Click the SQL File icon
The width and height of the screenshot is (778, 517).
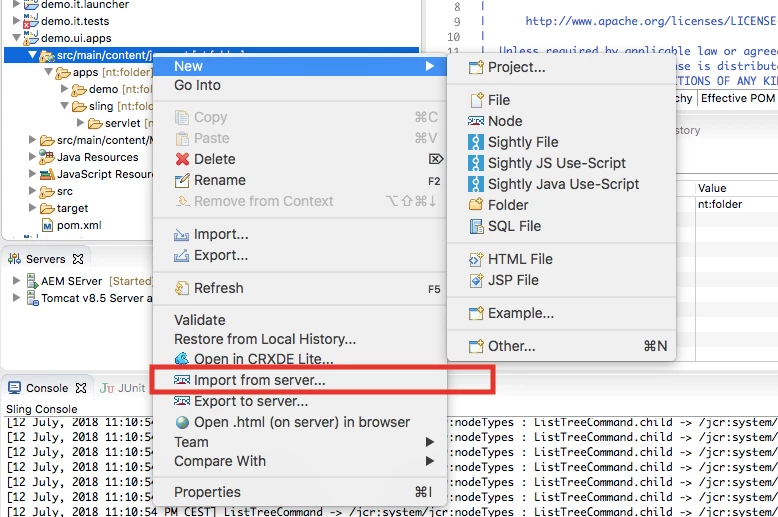pyautogui.click(x=476, y=226)
